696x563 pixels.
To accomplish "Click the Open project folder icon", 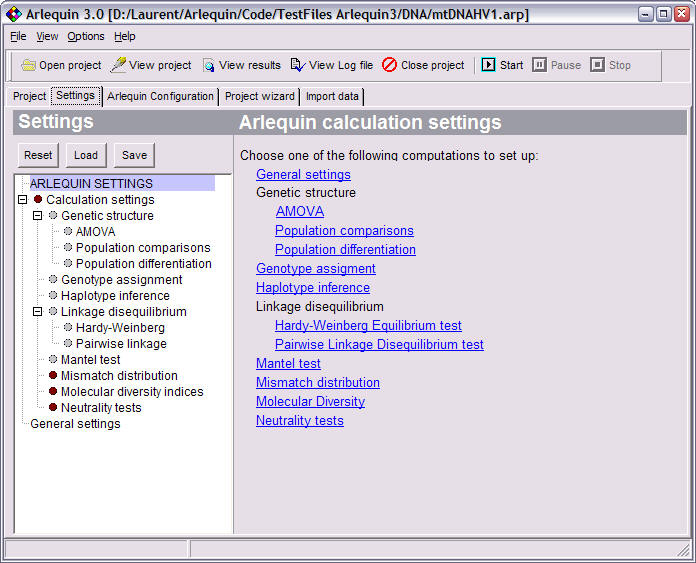I will click(28, 65).
